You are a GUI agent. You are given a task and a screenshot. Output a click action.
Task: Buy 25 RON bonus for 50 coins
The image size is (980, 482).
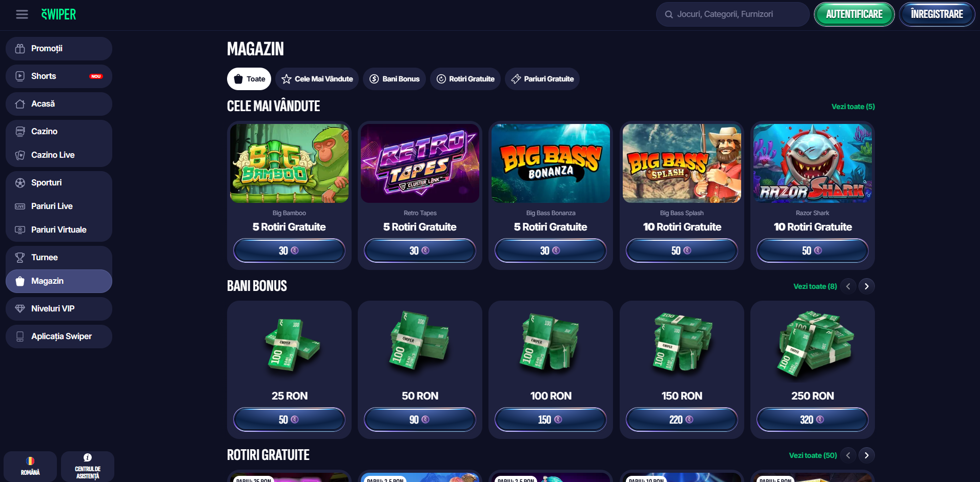(289, 420)
